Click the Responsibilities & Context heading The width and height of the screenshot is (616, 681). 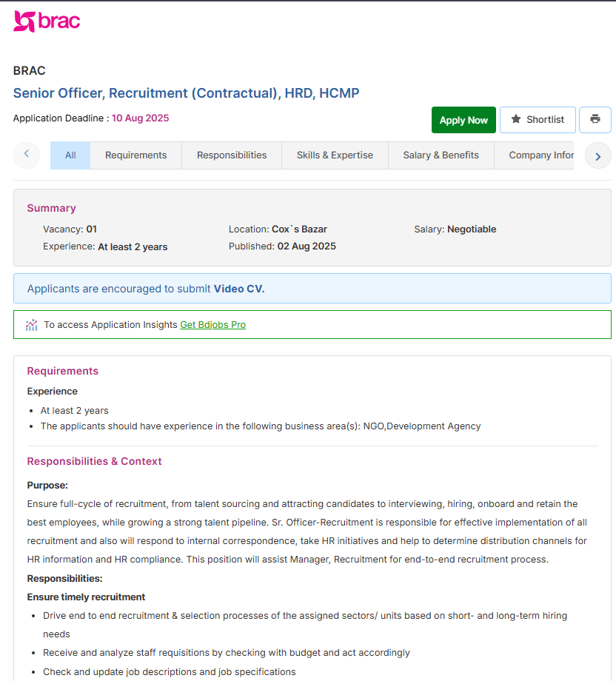coord(94,461)
